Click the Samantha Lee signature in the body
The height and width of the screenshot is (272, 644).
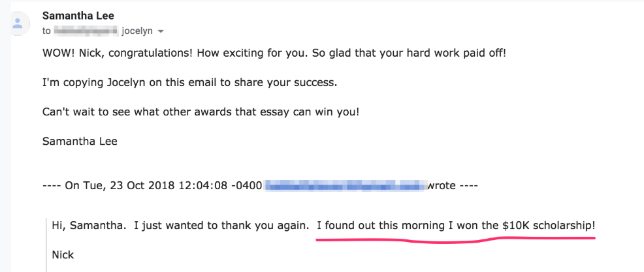(80, 141)
